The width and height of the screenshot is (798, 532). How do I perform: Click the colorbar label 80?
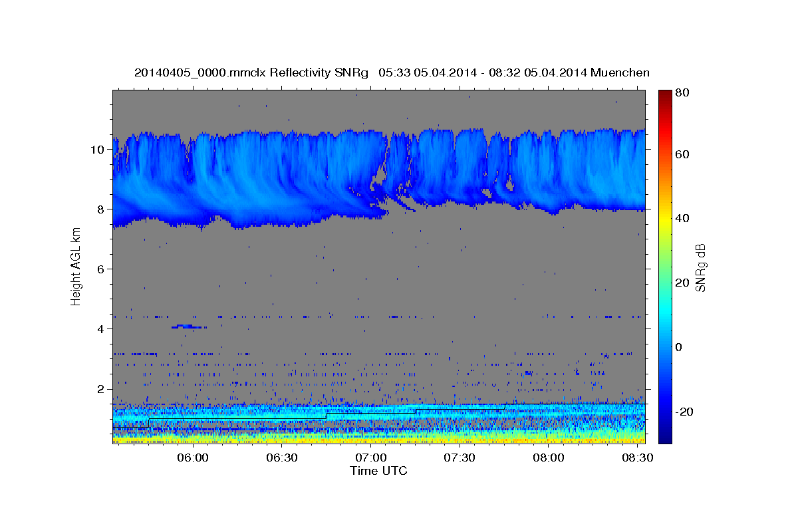coord(682,93)
